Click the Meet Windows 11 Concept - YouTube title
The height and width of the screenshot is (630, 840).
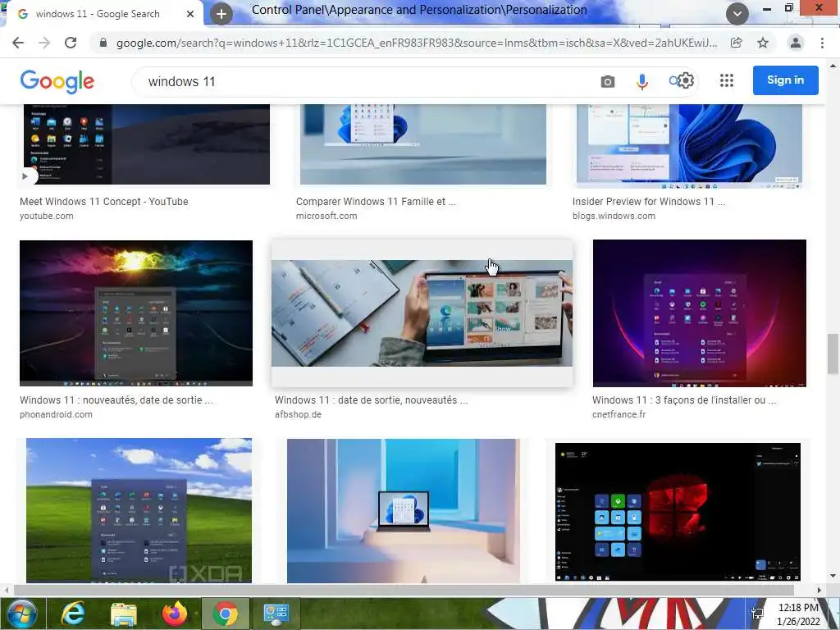(104, 202)
